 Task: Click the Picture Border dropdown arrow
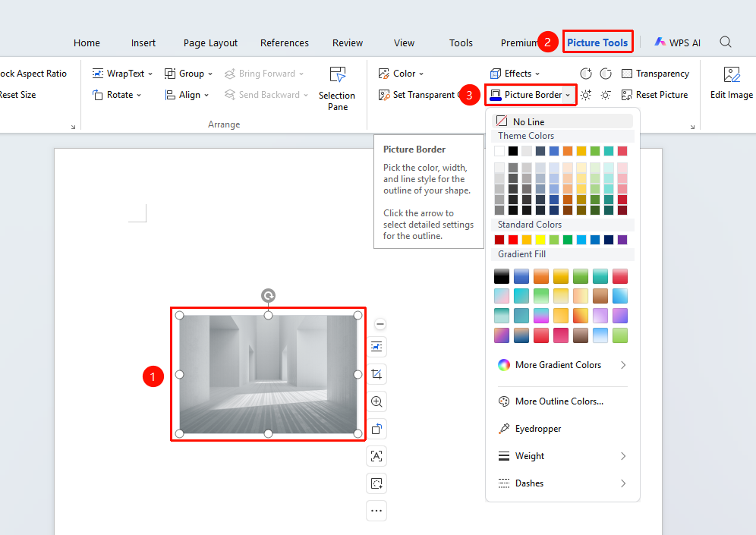click(x=568, y=95)
